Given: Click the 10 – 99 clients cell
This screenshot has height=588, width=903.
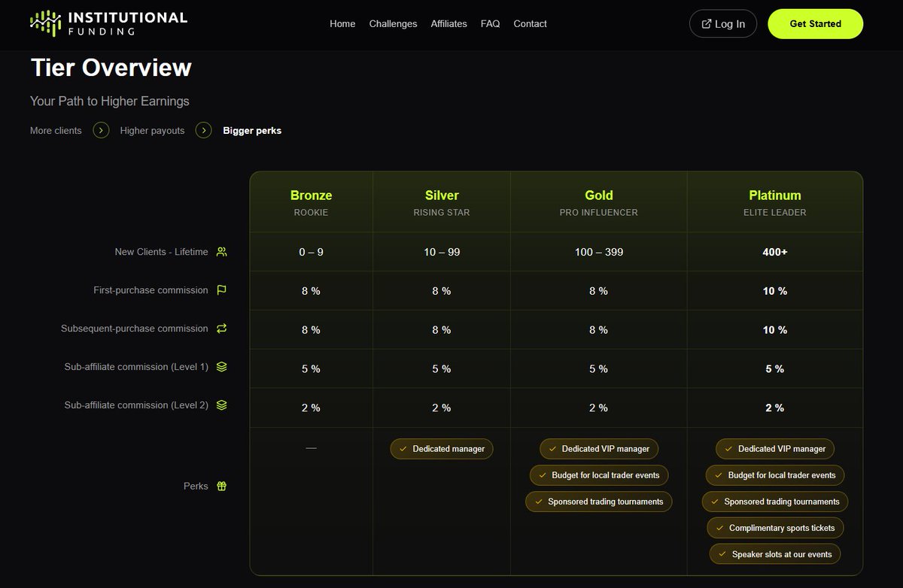Looking at the screenshot, I should pos(442,252).
